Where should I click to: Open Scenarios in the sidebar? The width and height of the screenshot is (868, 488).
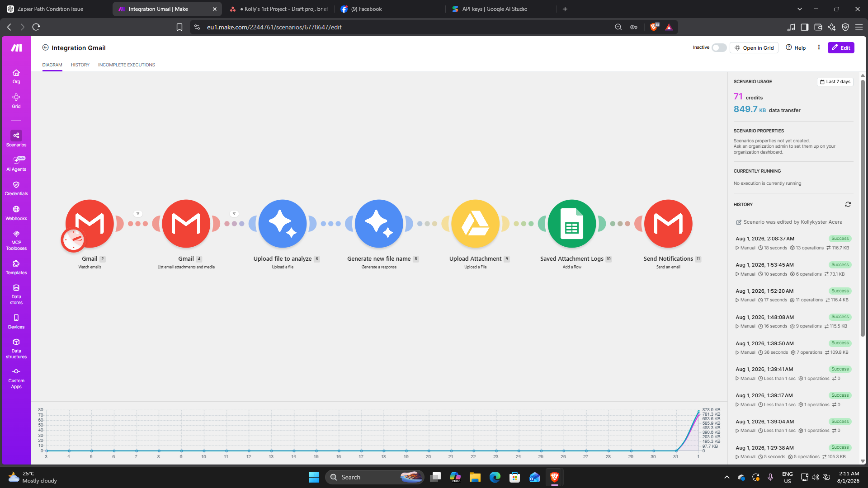pyautogui.click(x=16, y=139)
